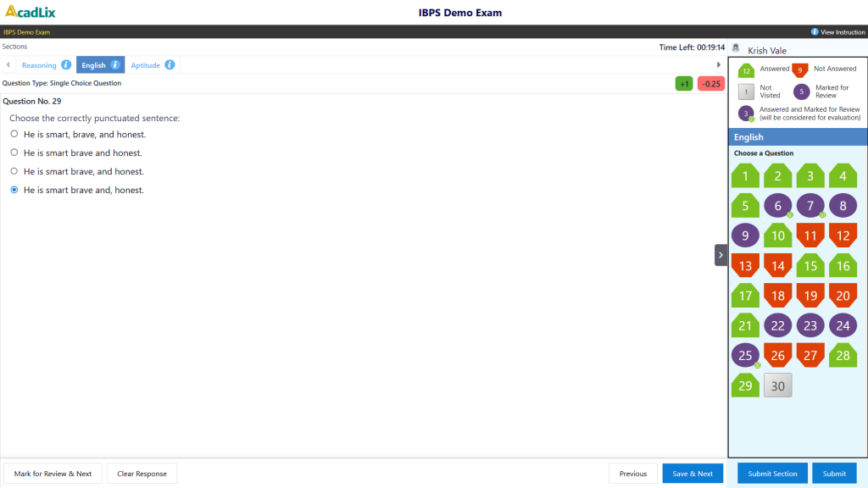This screenshot has width=868, height=488.
Task: Click the right arrow to scroll section tabs
Action: tap(719, 64)
